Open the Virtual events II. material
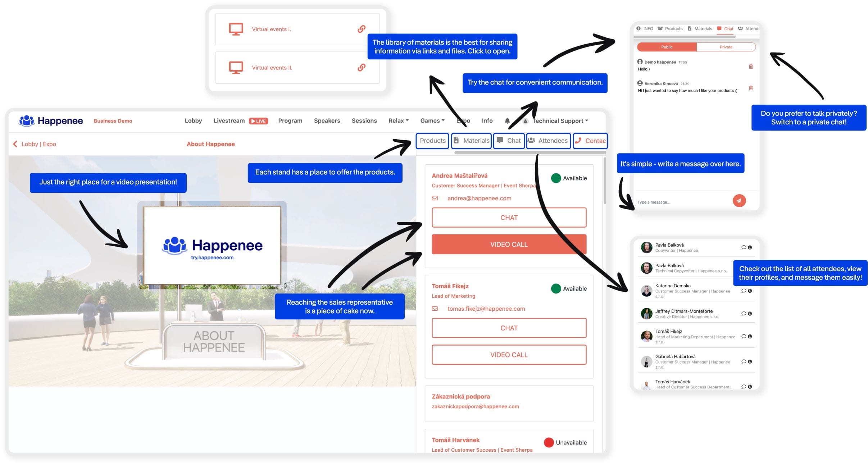 click(297, 68)
